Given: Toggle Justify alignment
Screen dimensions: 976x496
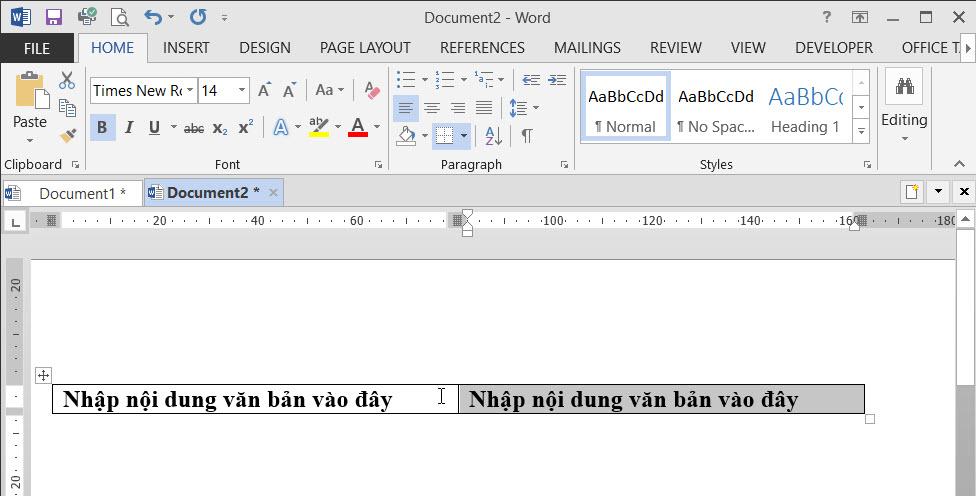Looking at the screenshot, I should pos(484,108).
